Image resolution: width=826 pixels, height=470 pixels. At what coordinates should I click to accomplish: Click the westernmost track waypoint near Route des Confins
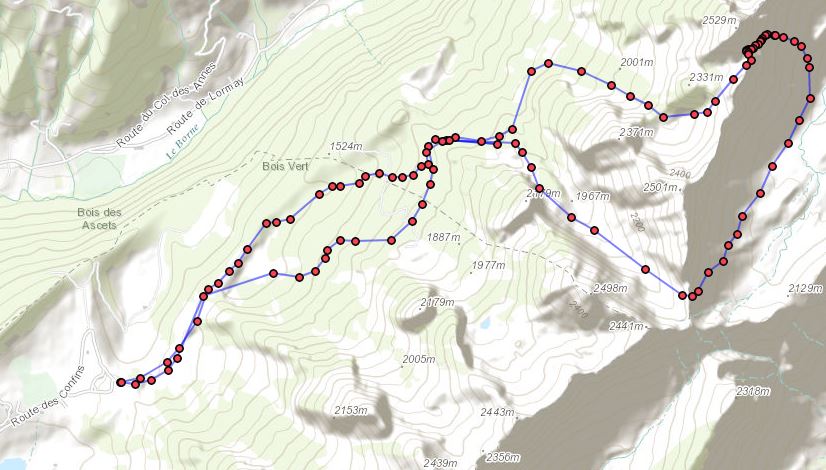[x=121, y=382]
